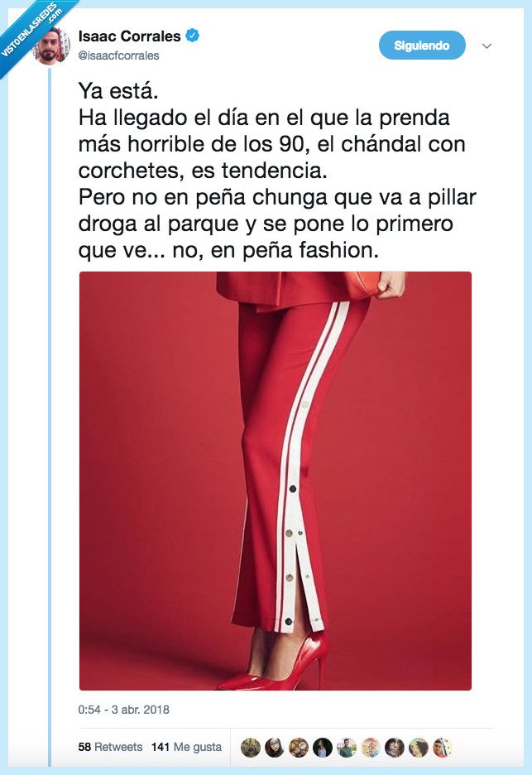This screenshot has height=775, width=532.
Task: Open the sixth liker's avatar
Action: (371, 748)
